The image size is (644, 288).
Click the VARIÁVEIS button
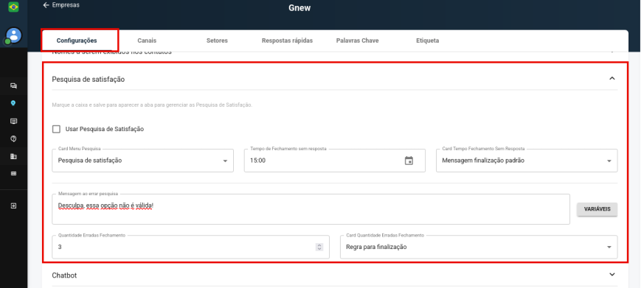[598, 209]
